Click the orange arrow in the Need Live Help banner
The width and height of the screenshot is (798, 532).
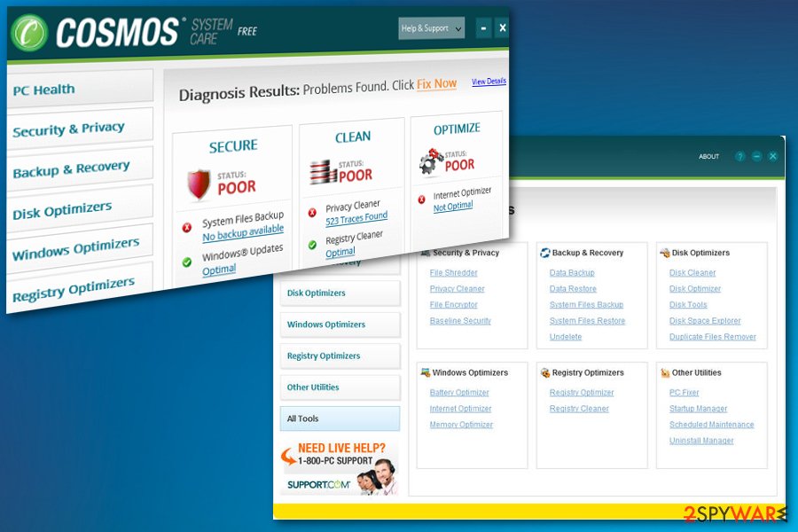288,456
